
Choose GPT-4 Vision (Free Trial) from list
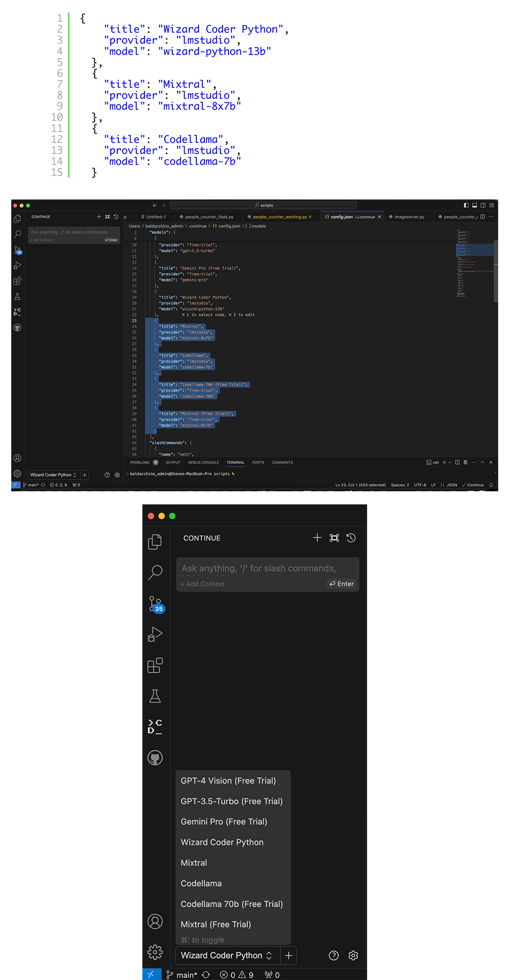[233, 780]
